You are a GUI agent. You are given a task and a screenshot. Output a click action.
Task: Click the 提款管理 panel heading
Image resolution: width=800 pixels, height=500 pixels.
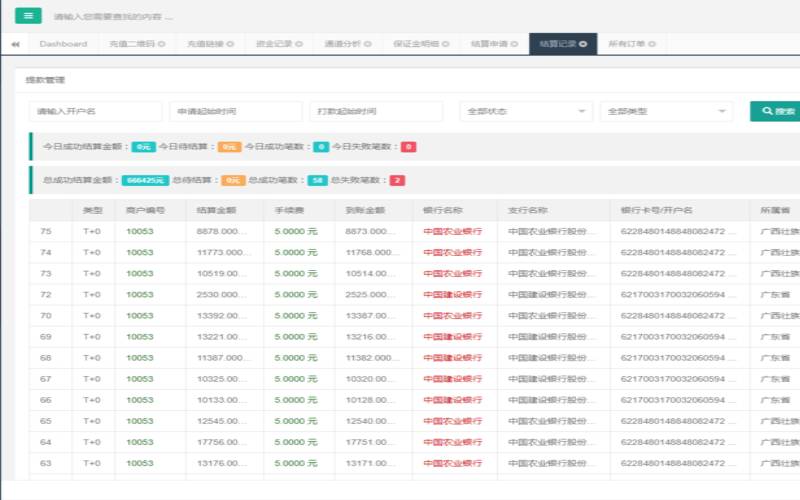[x=45, y=80]
